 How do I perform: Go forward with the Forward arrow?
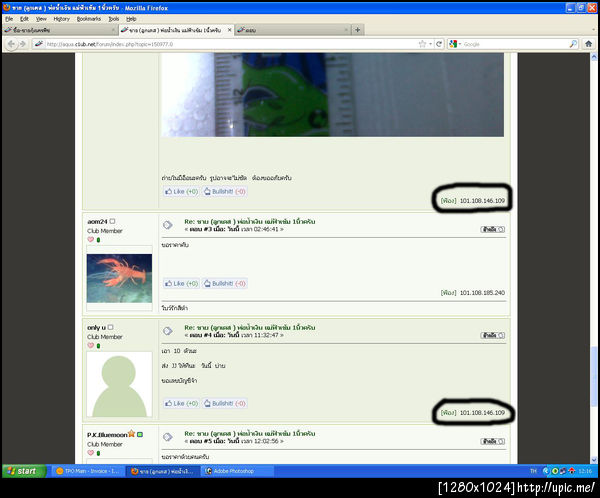tap(23, 44)
